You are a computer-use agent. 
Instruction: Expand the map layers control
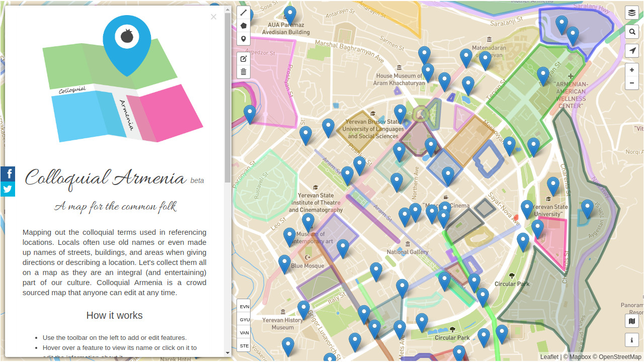[x=632, y=13]
